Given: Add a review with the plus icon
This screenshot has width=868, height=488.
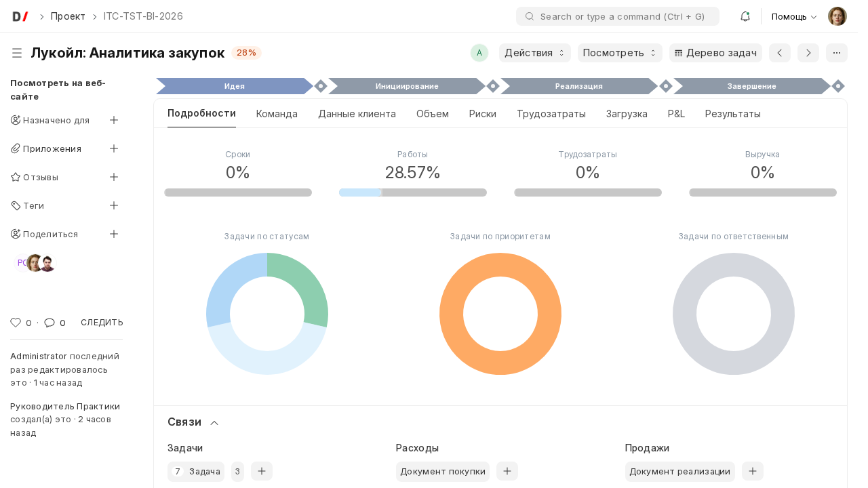Looking at the screenshot, I should click(114, 177).
